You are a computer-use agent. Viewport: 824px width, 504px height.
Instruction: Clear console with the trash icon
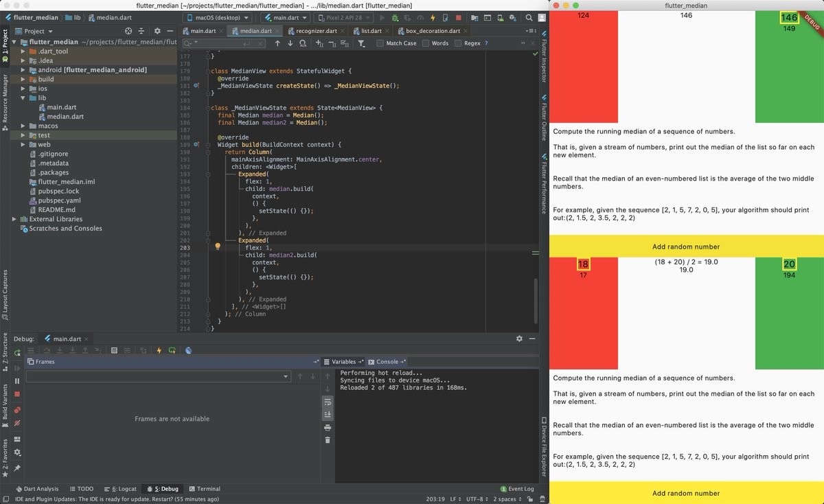coord(328,440)
